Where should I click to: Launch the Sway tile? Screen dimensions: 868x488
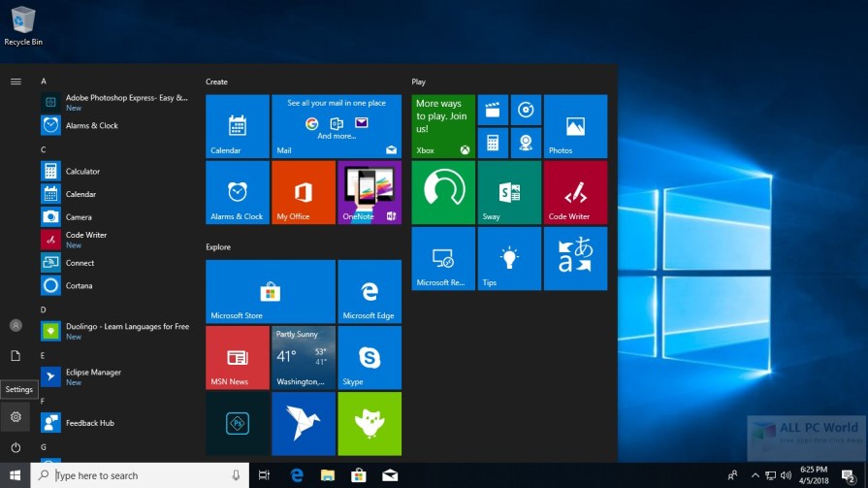(509, 193)
